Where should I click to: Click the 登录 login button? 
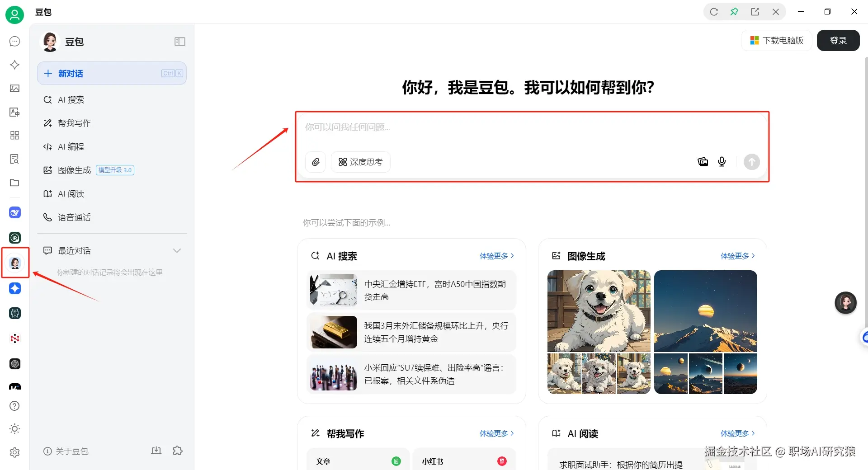(838, 40)
